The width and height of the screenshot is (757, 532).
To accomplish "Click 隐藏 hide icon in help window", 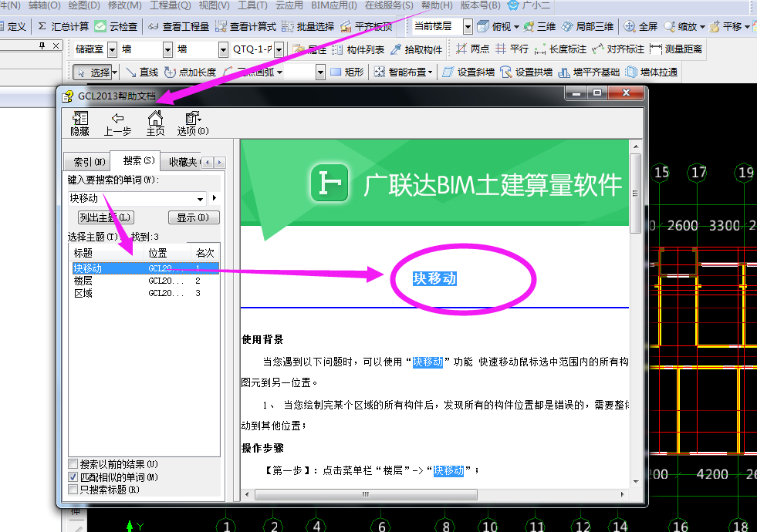I will click(x=79, y=123).
